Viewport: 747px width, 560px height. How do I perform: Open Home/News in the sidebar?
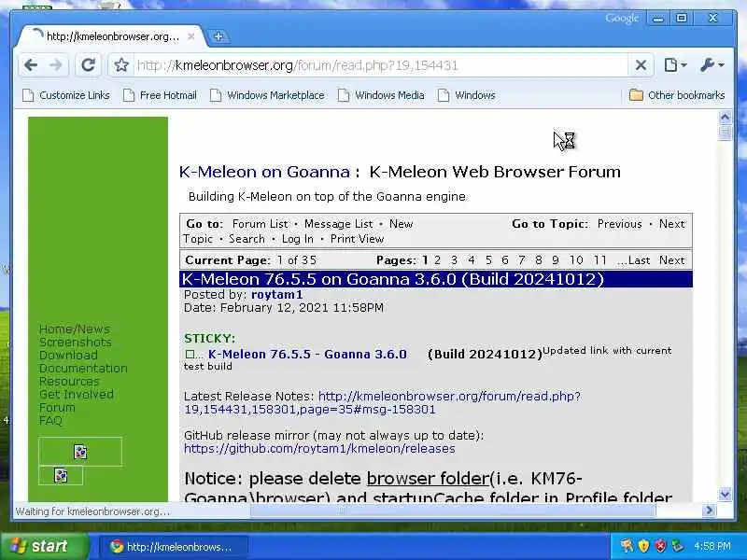(75, 329)
